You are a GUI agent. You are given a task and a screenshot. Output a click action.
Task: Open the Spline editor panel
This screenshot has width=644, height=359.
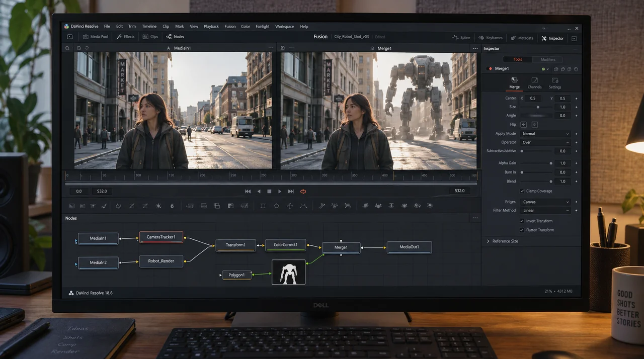tap(461, 38)
